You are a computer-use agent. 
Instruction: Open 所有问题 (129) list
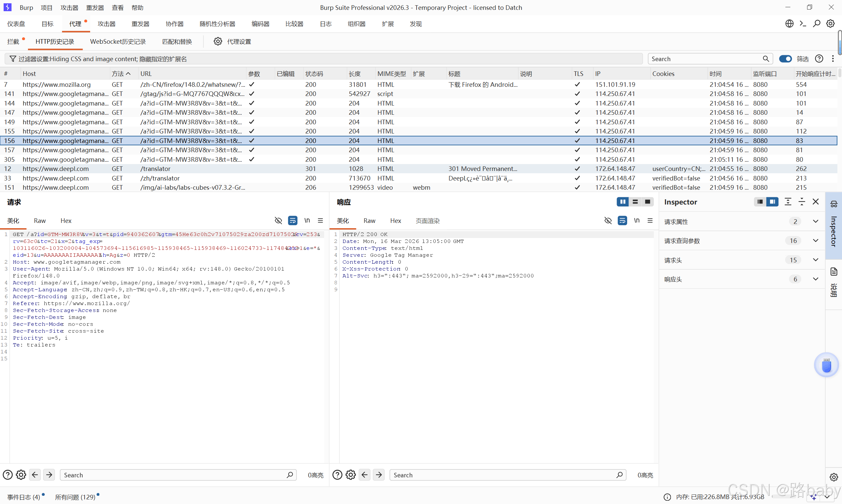tap(75, 497)
